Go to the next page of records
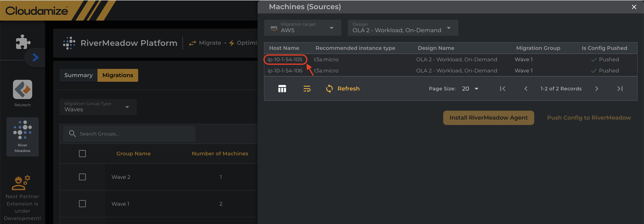Screen dimensions: 644x224 click(x=597, y=89)
